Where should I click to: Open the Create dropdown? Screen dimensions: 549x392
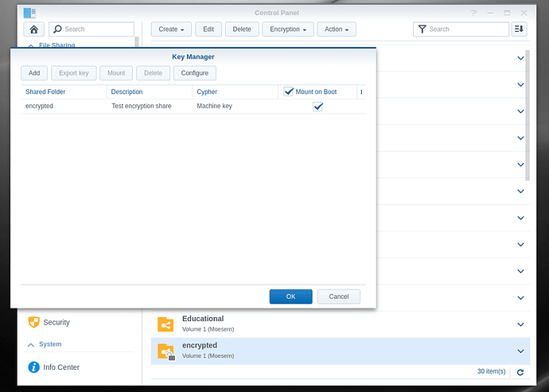pyautogui.click(x=171, y=29)
